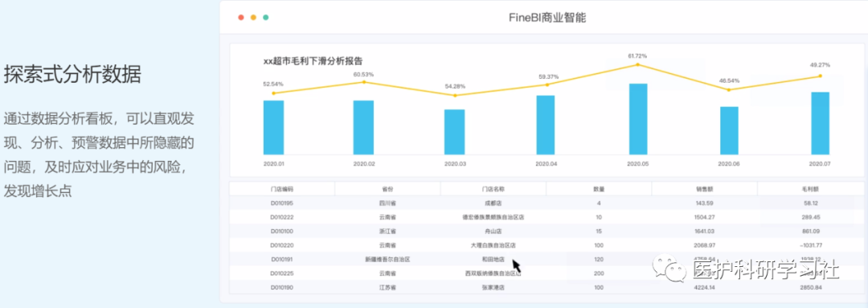868x308 pixels.
Task: Click the line point labeled 61.72%
Action: (637, 65)
